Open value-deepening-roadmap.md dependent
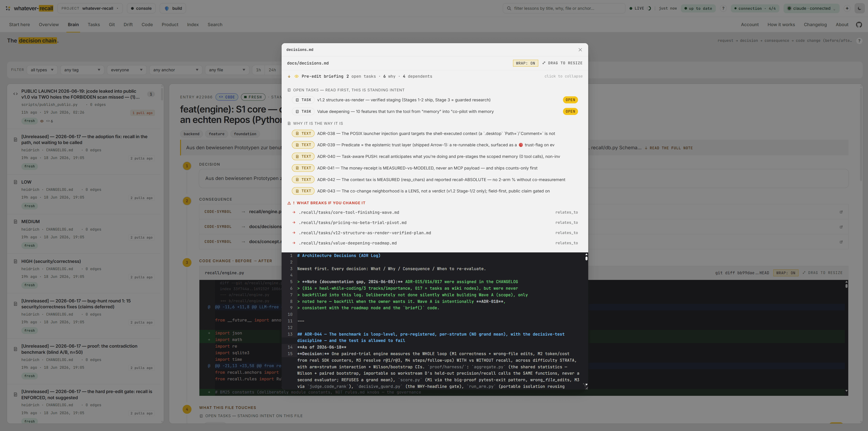The width and height of the screenshot is (868, 431). (434, 243)
